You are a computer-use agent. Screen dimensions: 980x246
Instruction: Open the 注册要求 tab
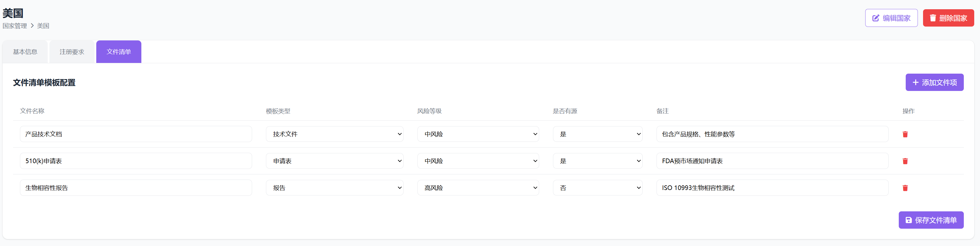click(71, 52)
